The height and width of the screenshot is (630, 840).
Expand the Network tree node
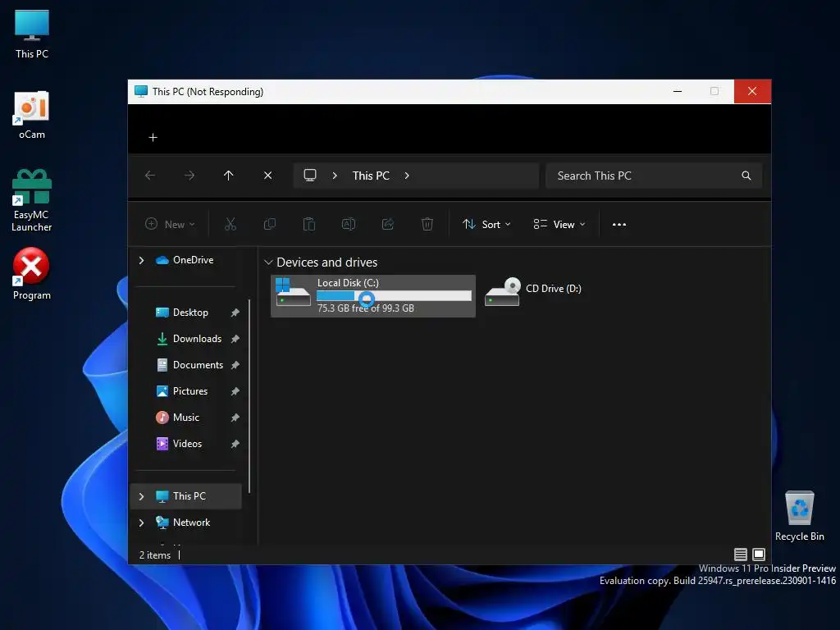(x=141, y=523)
